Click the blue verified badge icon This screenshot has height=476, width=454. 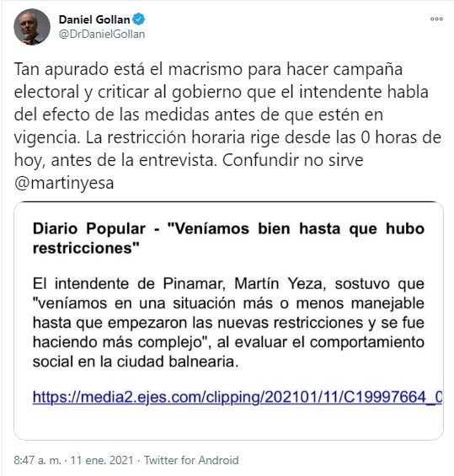[x=139, y=19]
